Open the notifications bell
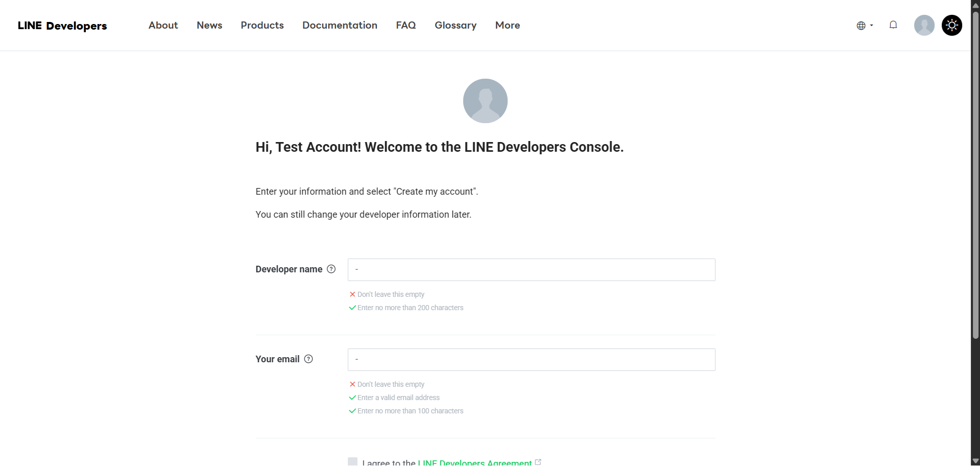Screen dimensions: 980x466 coord(893,25)
